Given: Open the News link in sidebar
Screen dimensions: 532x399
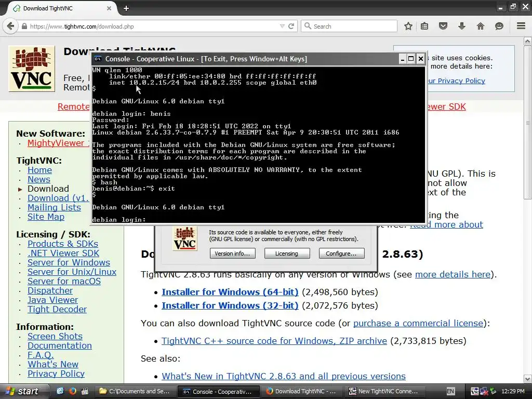Looking at the screenshot, I should pos(38,179).
